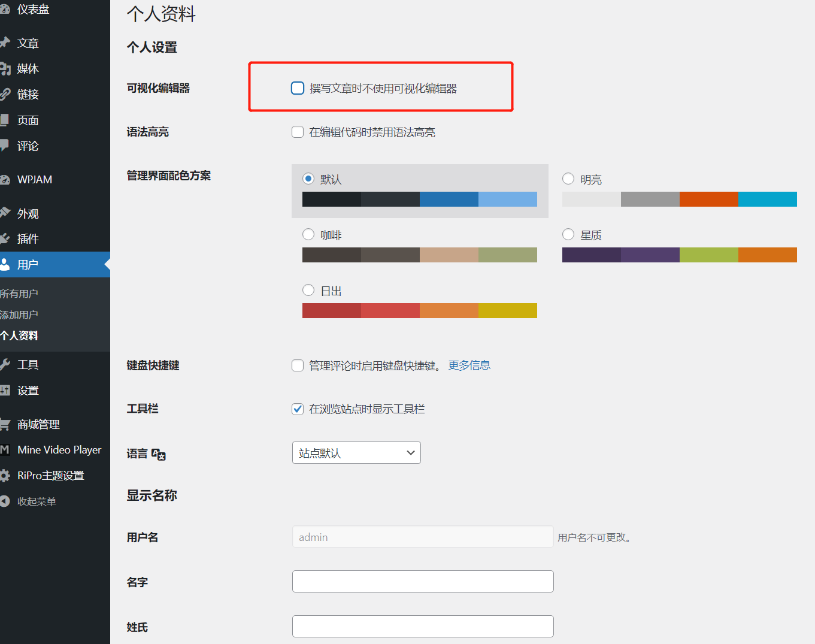Click the speech bubble icon beside 评论

pyautogui.click(x=5, y=146)
